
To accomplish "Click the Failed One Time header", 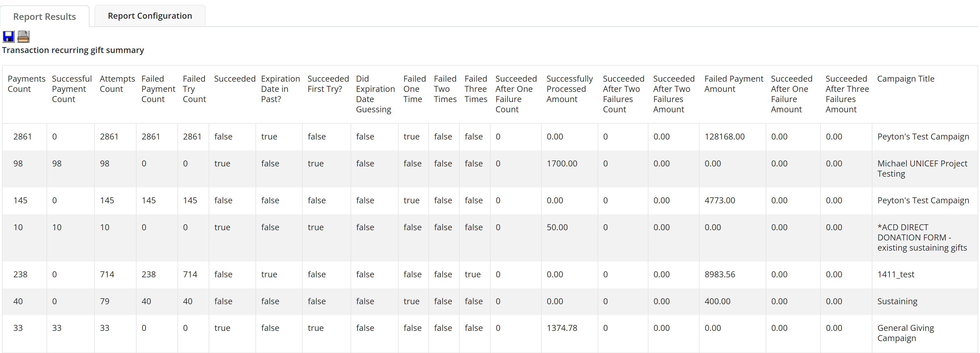I will [414, 89].
